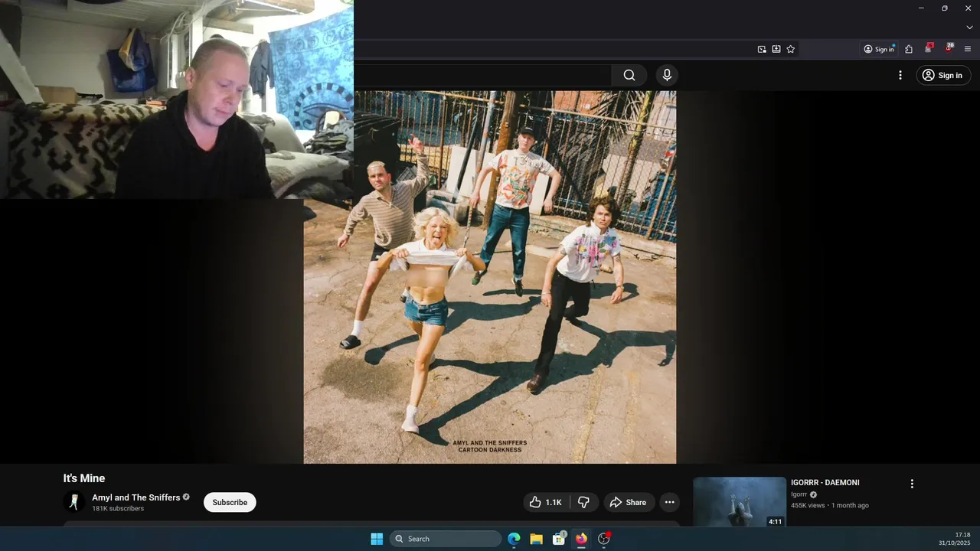Click the Windows taskbar Search box
Image resolution: width=980 pixels, height=551 pixels.
click(x=446, y=539)
